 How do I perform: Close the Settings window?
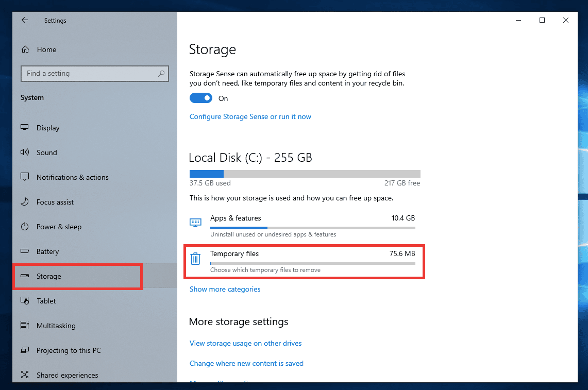(565, 20)
